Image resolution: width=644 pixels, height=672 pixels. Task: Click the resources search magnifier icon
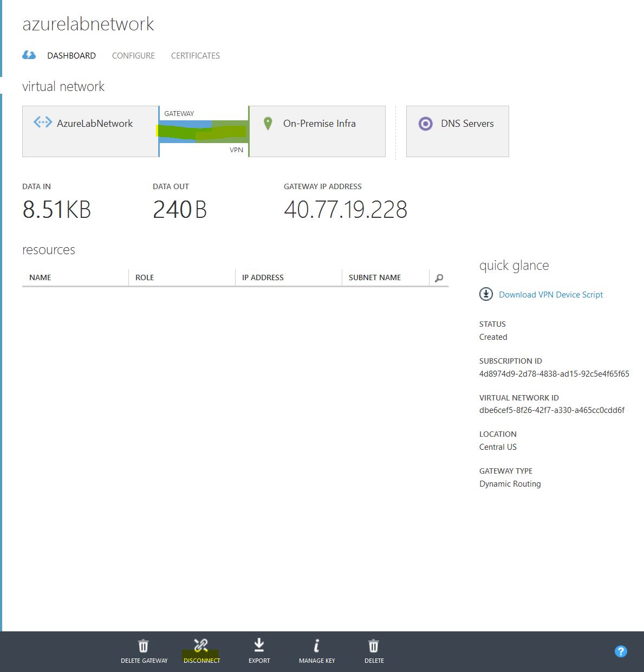tap(439, 278)
